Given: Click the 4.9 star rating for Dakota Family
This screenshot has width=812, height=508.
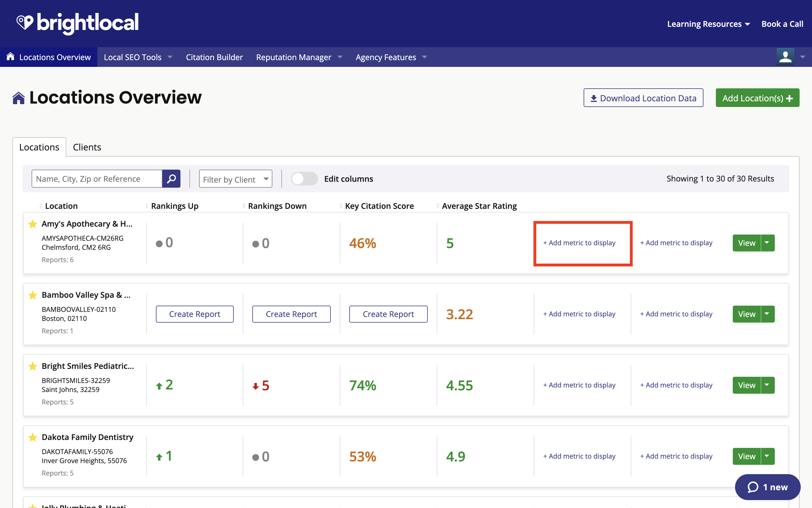Looking at the screenshot, I should (456, 457).
